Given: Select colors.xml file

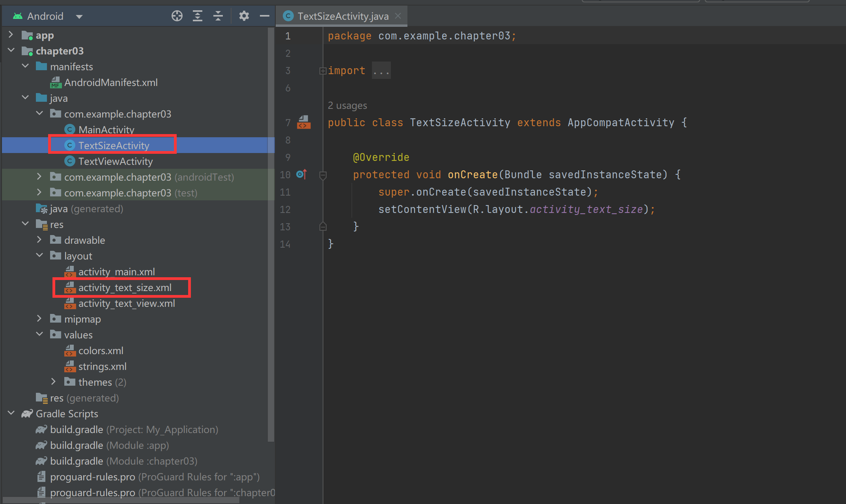Looking at the screenshot, I should [101, 351].
